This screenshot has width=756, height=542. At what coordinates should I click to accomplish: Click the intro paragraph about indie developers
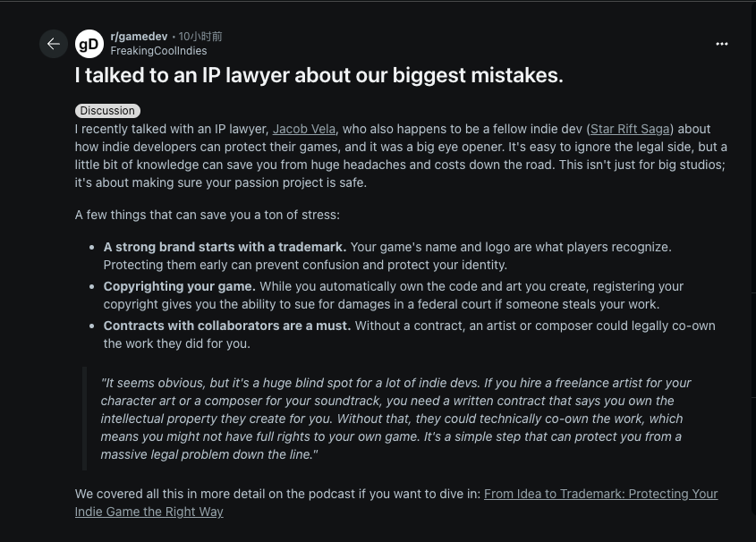point(401,156)
